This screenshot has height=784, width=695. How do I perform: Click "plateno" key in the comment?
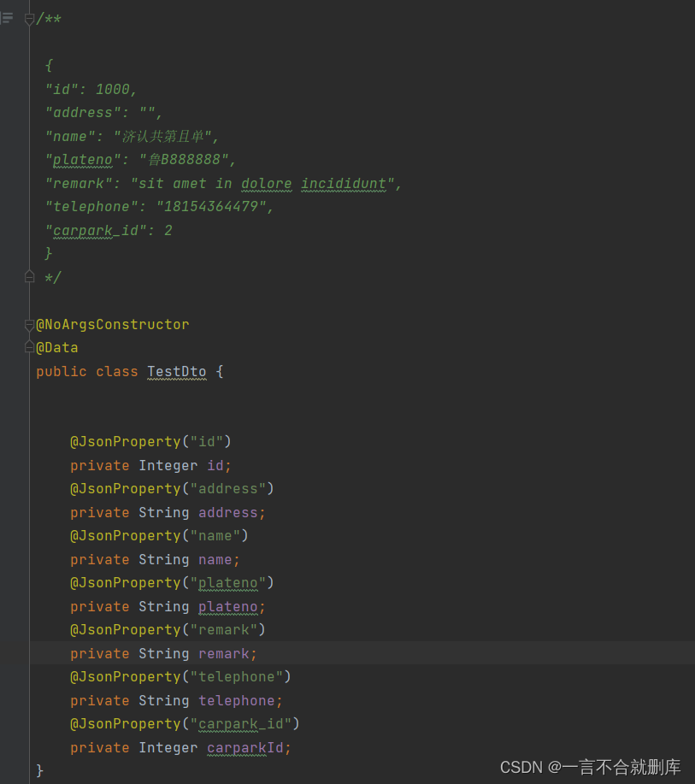tap(83, 160)
